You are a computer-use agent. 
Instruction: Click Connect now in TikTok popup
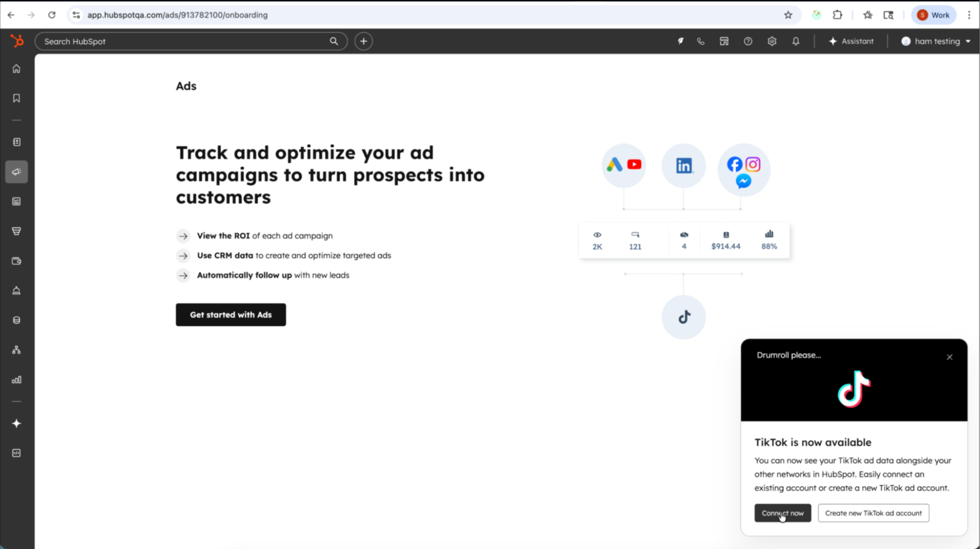(x=782, y=513)
